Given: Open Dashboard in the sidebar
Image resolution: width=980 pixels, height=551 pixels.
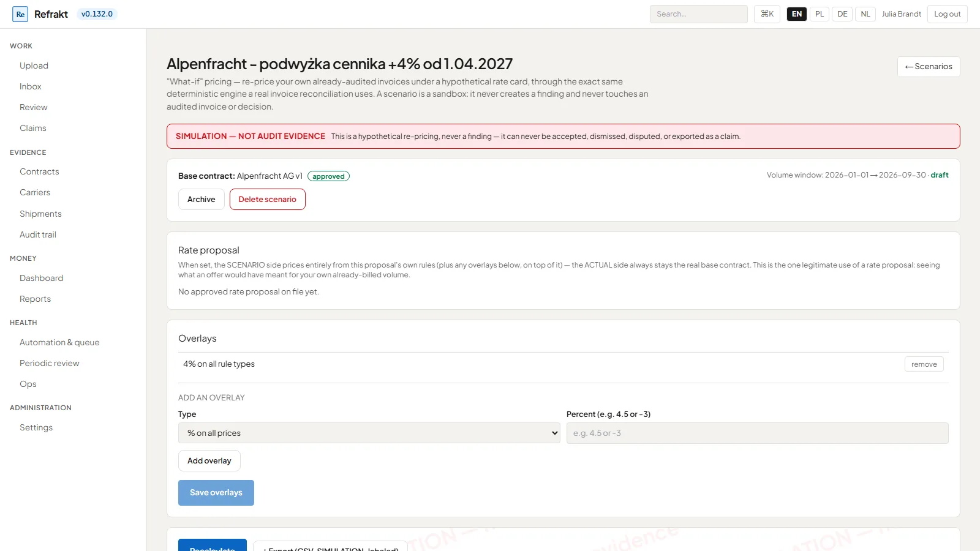Looking at the screenshot, I should pyautogui.click(x=41, y=278).
